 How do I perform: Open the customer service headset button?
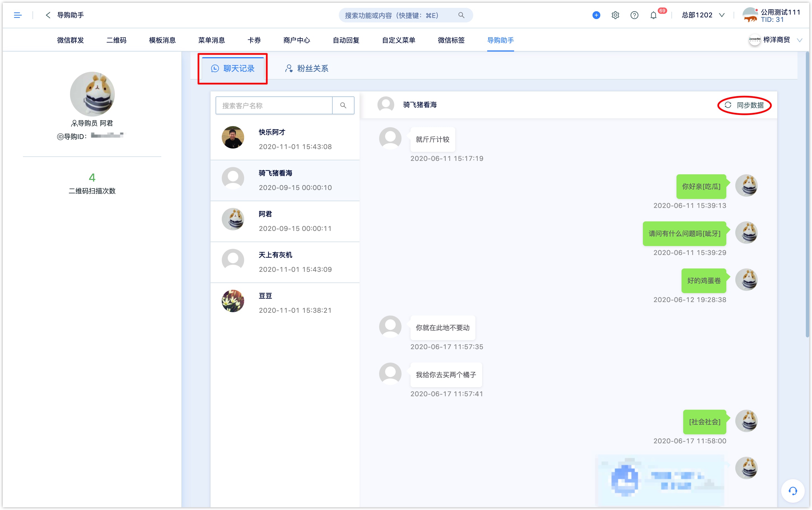[793, 491]
